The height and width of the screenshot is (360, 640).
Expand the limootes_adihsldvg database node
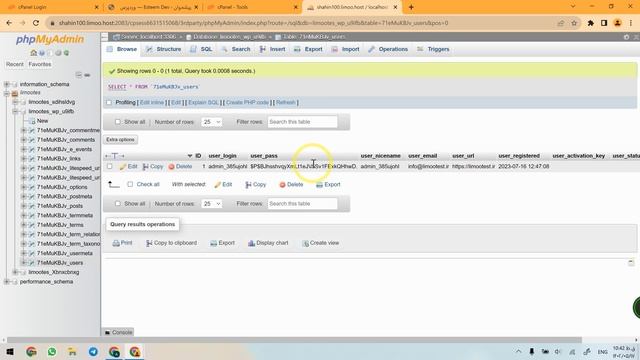point(15,102)
